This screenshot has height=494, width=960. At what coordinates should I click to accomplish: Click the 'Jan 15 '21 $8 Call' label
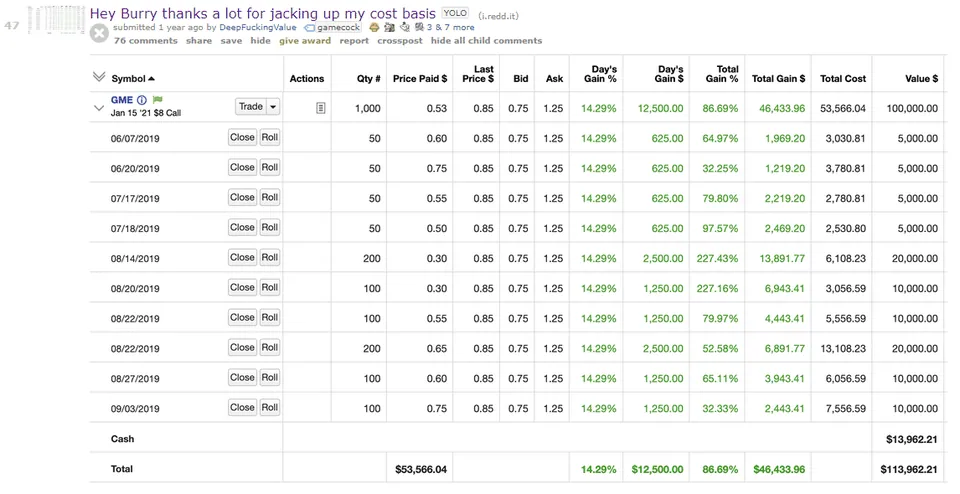tap(146, 113)
